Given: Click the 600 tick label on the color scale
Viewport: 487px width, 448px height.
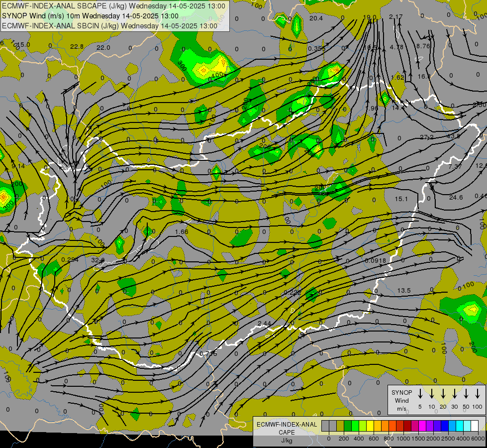Looking at the screenshot, I should coord(374,439).
